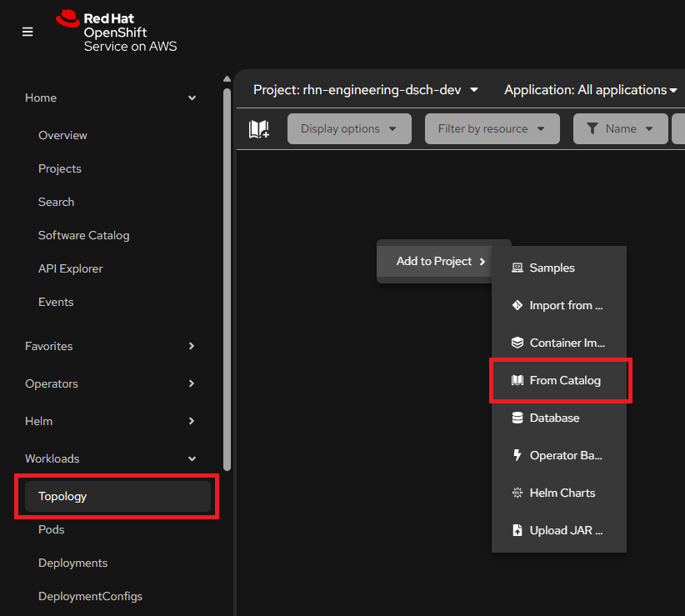This screenshot has height=616, width=685.
Task: Open the Filter by resource dropdown
Action: pyautogui.click(x=492, y=129)
